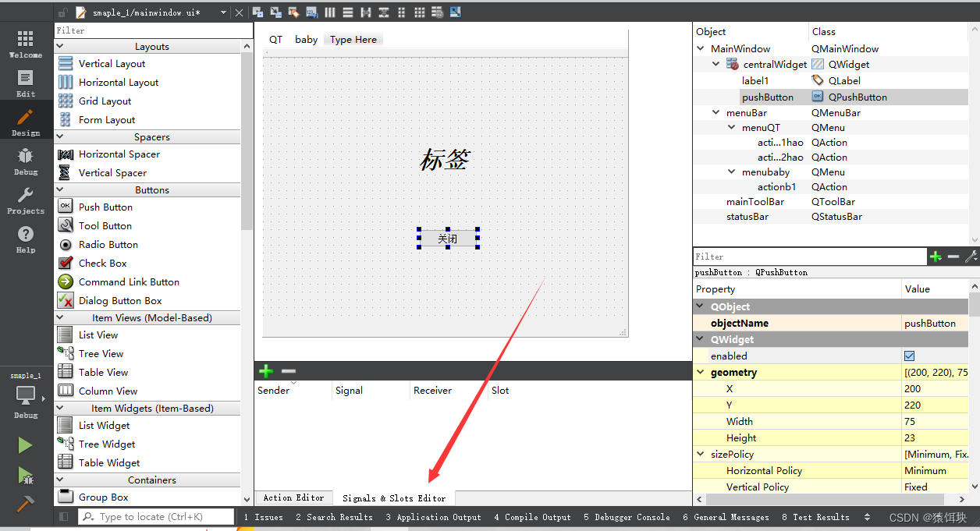Switch to Welcome mode in sidebar
This screenshot has height=531, width=980.
(26, 44)
